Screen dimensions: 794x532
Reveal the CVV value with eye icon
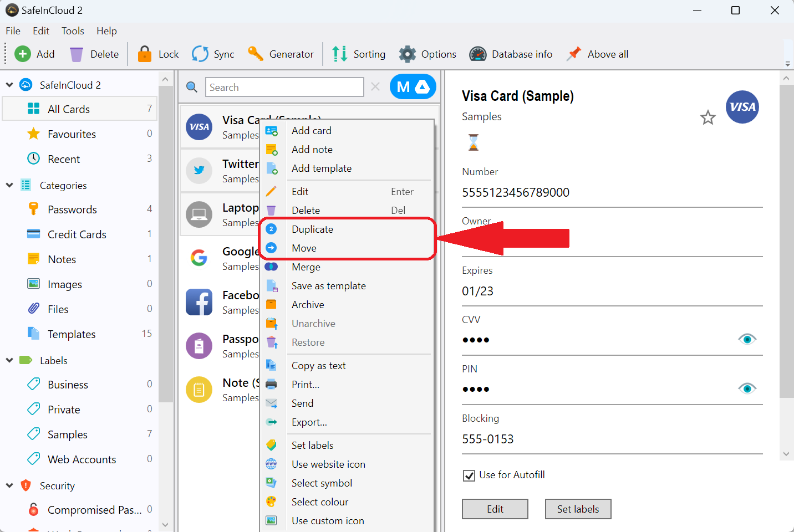point(747,339)
